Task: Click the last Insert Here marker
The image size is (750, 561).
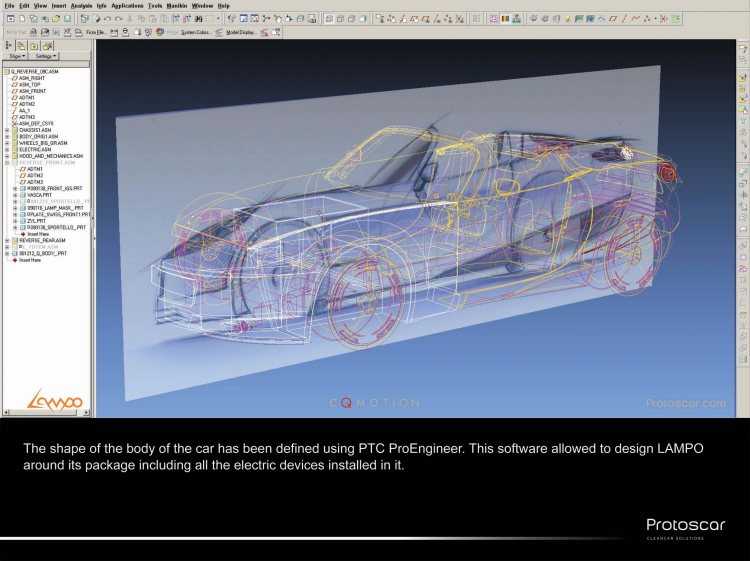Action: click(x=27, y=260)
